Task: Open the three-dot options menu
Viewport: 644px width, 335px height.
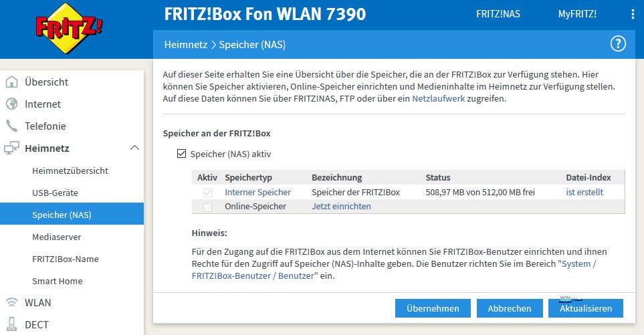Action: coord(633,14)
